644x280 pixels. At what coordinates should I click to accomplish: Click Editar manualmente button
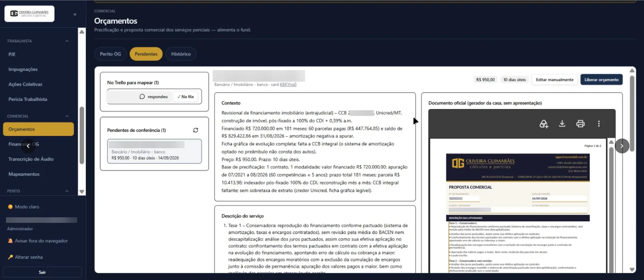555,80
